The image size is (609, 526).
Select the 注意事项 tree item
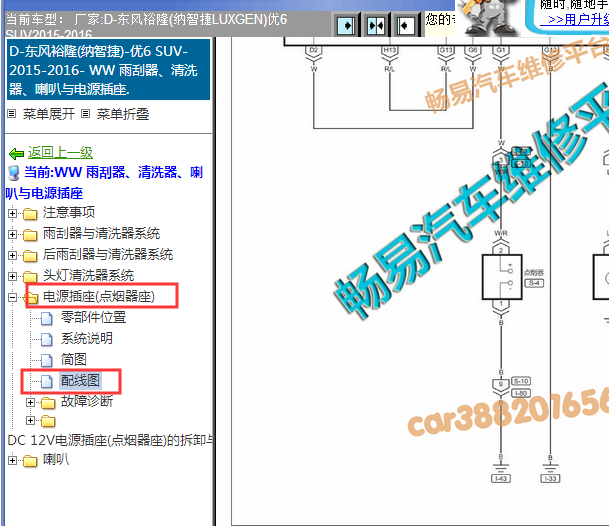[x=69, y=212]
